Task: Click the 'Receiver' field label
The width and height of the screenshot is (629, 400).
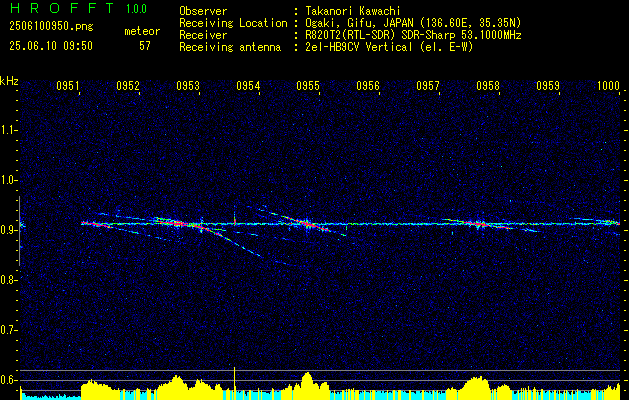Action: pos(203,35)
